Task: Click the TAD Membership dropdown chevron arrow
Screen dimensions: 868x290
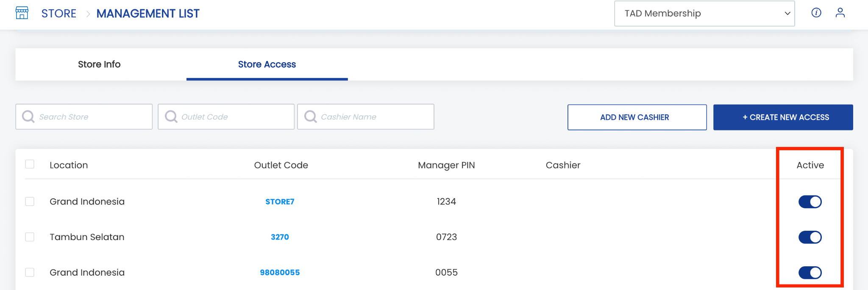Action: point(787,14)
